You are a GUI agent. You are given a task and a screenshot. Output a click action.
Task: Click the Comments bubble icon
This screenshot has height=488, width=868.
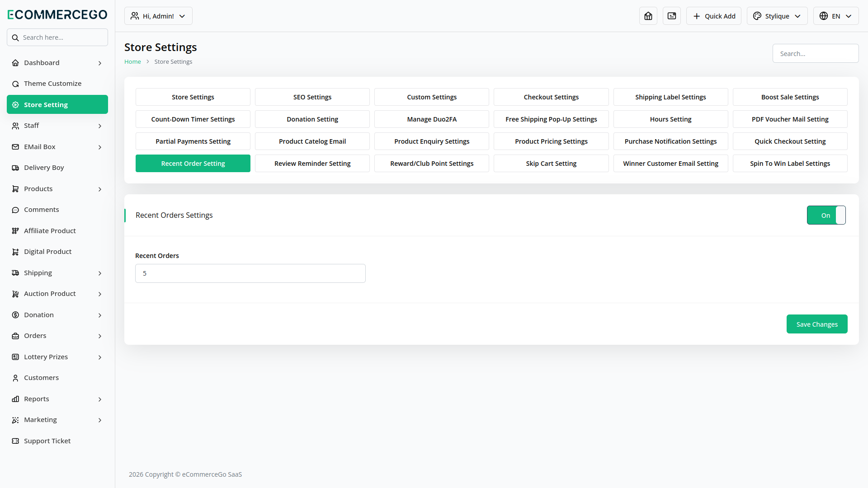click(15, 210)
